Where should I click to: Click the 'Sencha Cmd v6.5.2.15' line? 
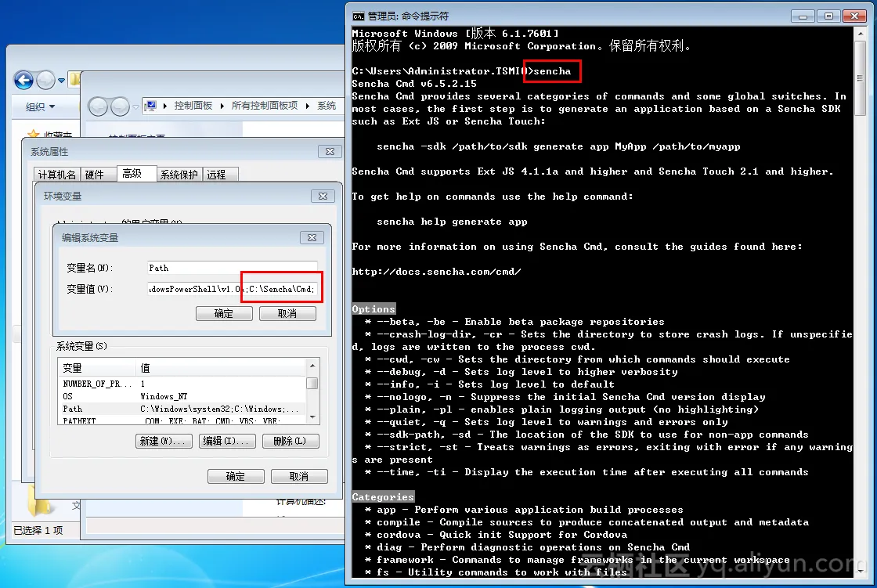pyautogui.click(x=414, y=84)
